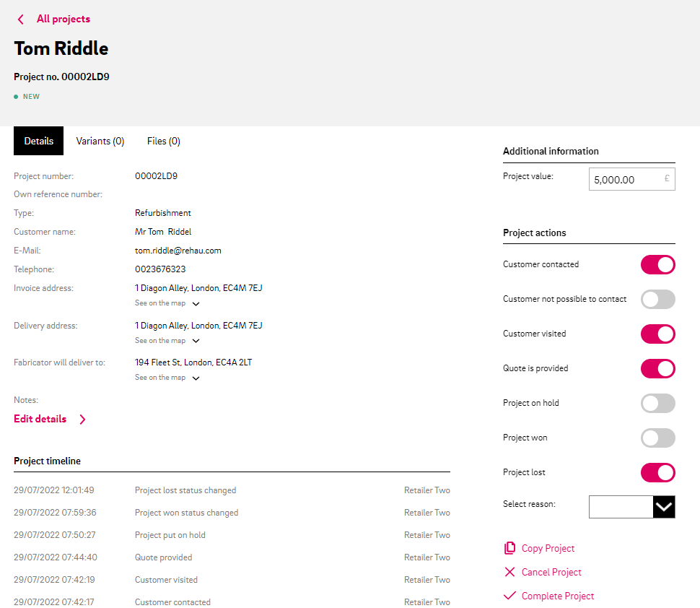Click the Complete Project checkmark icon
Image resolution: width=700 pixels, height=608 pixels.
coord(509,596)
